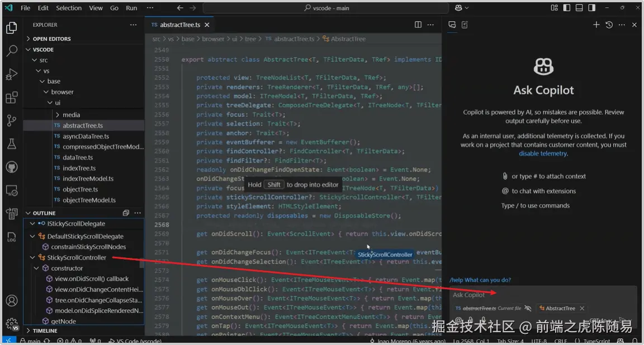Open the Selection menu

click(x=69, y=8)
